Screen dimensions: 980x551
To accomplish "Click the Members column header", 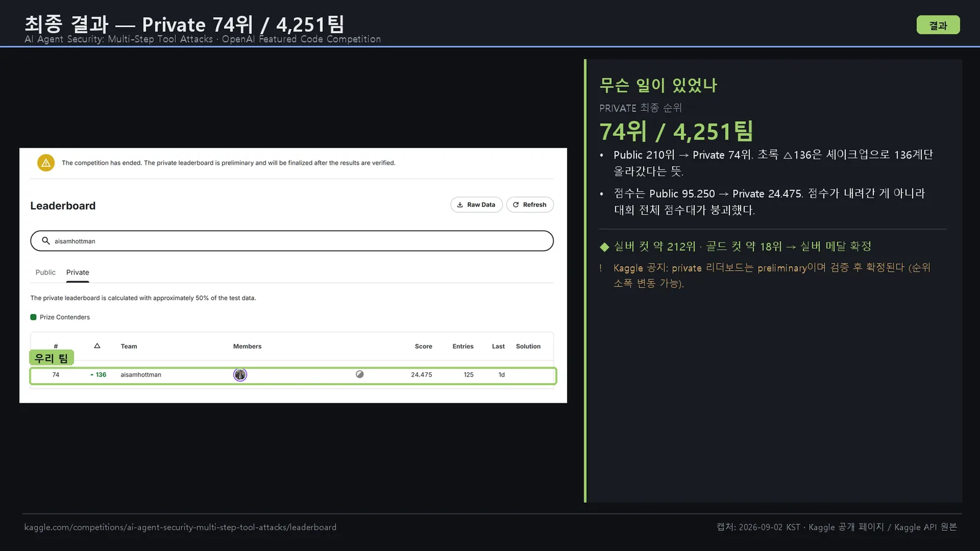I will (x=247, y=347).
